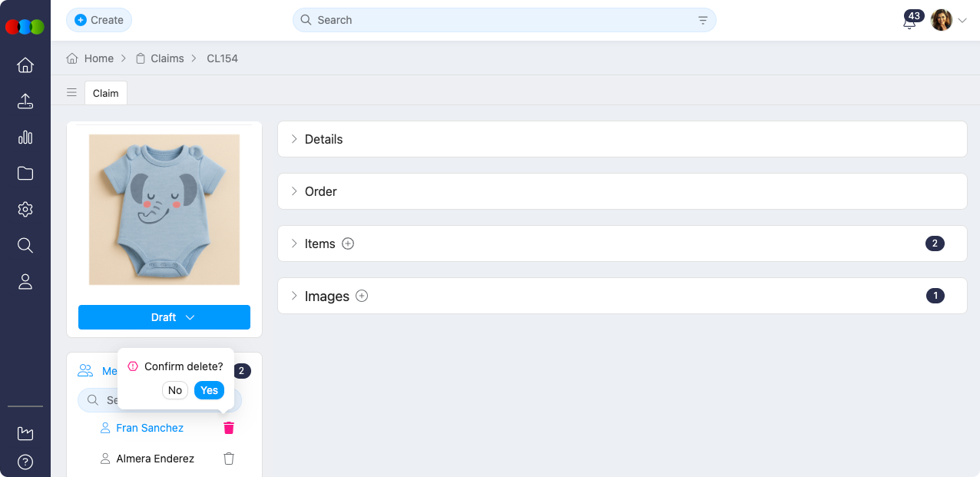Screen dimensions: 980x477
Task: Click the notification bell icon
Action: coord(909,22)
